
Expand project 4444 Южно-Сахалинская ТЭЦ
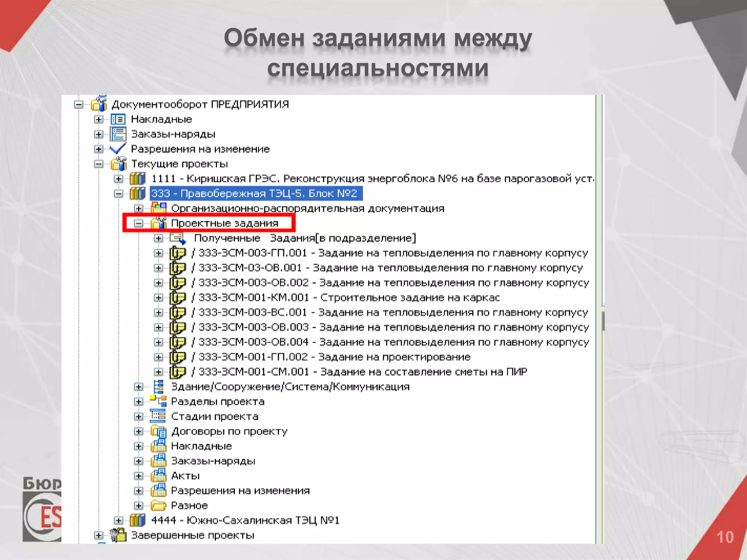(x=119, y=520)
